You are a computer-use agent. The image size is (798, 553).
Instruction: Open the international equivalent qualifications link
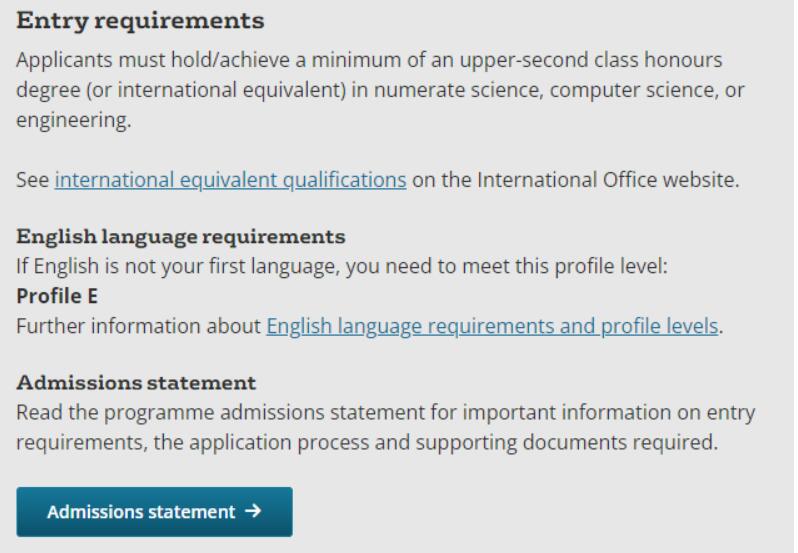(230, 181)
